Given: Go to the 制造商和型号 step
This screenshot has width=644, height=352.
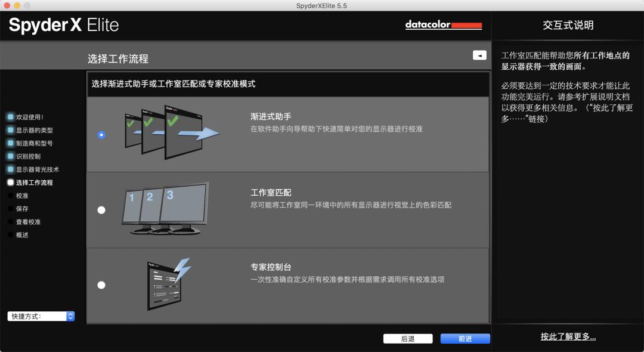Looking at the screenshot, I should point(35,143).
